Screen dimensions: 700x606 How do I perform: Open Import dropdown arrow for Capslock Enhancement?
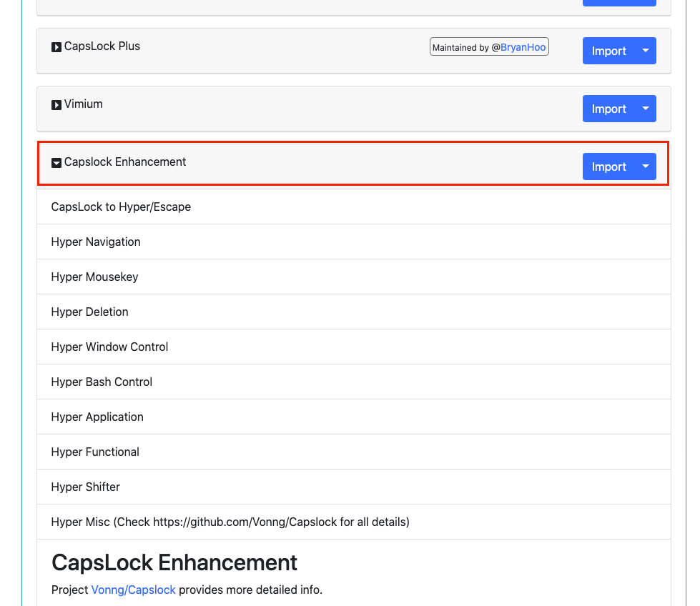click(x=646, y=167)
